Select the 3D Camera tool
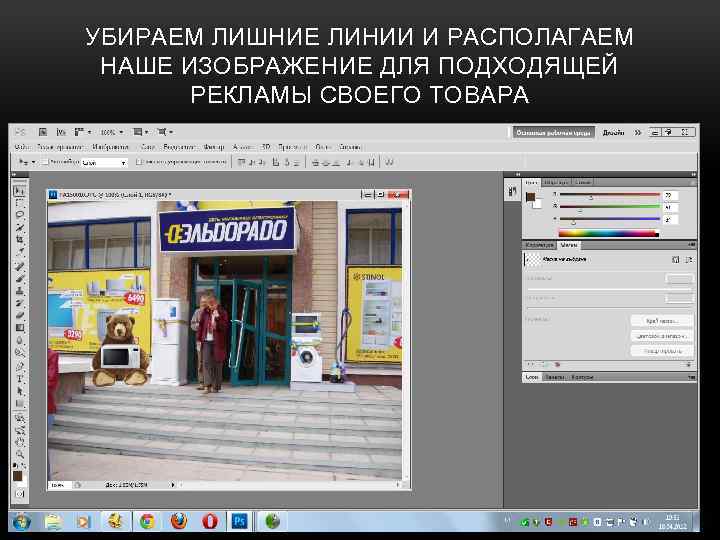 point(19,430)
